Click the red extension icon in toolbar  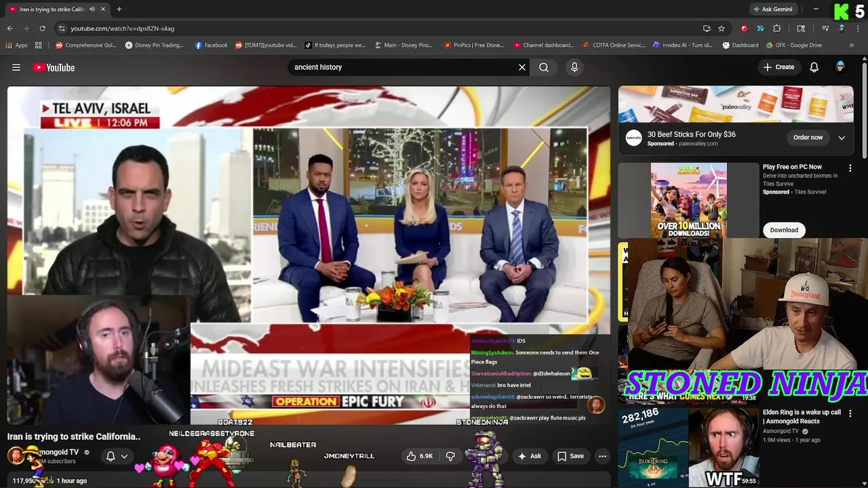coord(744,28)
